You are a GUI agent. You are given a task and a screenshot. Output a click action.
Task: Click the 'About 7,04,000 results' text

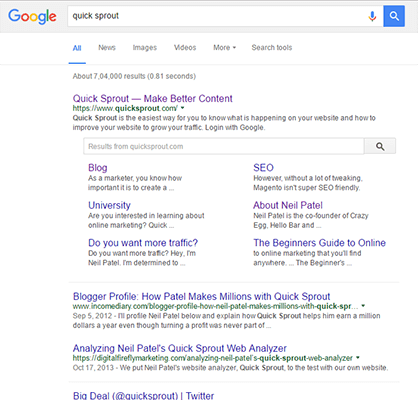[x=134, y=76]
